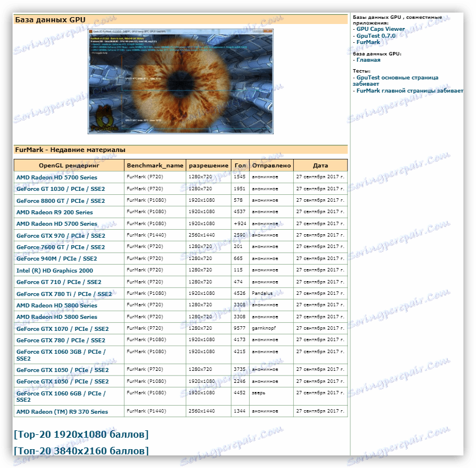This screenshot has width=476, height=468.
Task: Select score 9577 in GTX 1070 row
Action: [x=239, y=328]
